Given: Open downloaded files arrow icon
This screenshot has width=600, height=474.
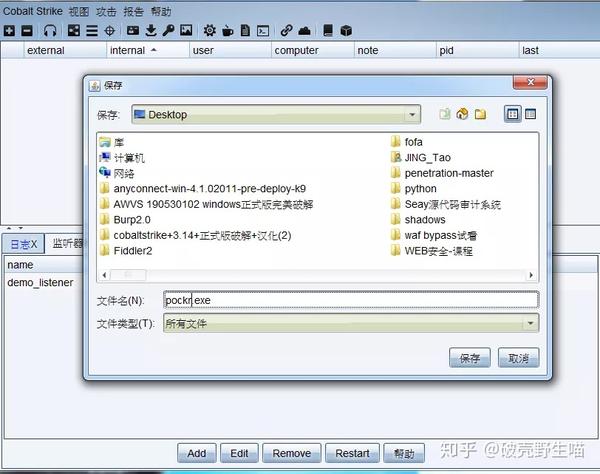Looking at the screenshot, I should click(x=151, y=31).
